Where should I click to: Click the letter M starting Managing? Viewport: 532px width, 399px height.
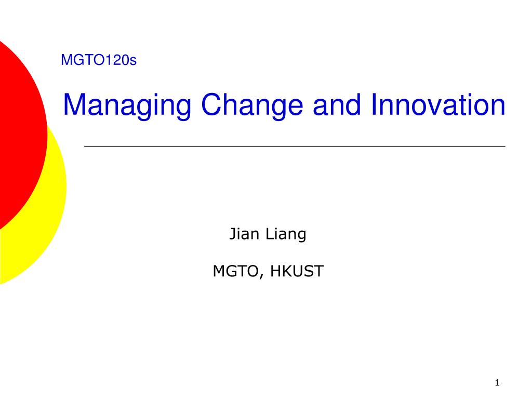pyautogui.click(x=74, y=104)
